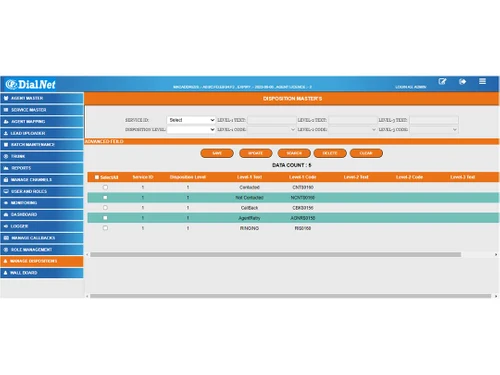Screen dimensions: 500x375
Task: Open the Service ID dropdown
Action: (191, 120)
